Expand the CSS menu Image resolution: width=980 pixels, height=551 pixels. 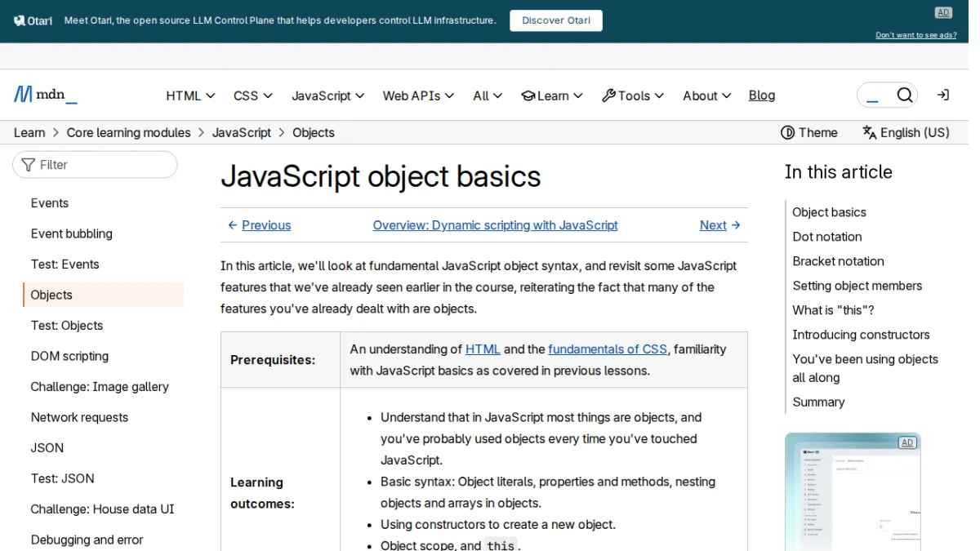(253, 96)
